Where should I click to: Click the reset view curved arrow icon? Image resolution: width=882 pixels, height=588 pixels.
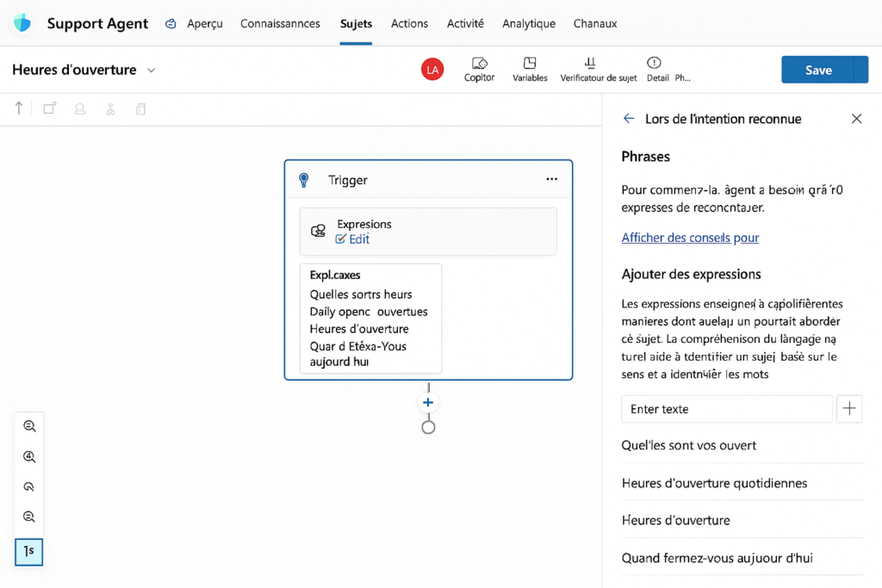(x=29, y=486)
